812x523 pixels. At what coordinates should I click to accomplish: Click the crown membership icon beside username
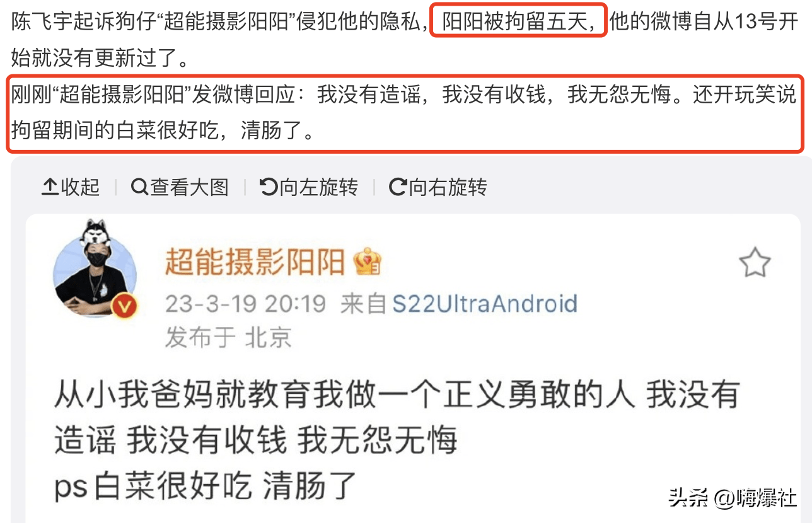tap(368, 261)
